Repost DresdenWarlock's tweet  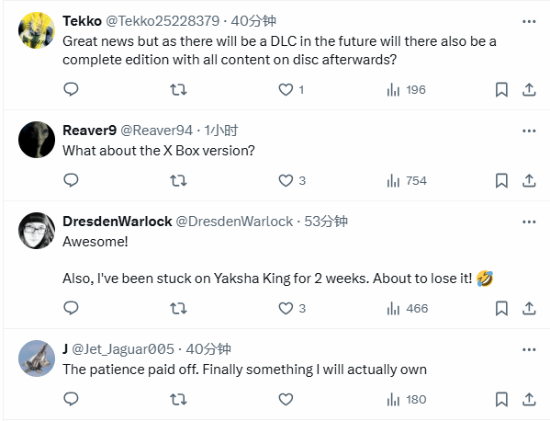click(x=179, y=308)
